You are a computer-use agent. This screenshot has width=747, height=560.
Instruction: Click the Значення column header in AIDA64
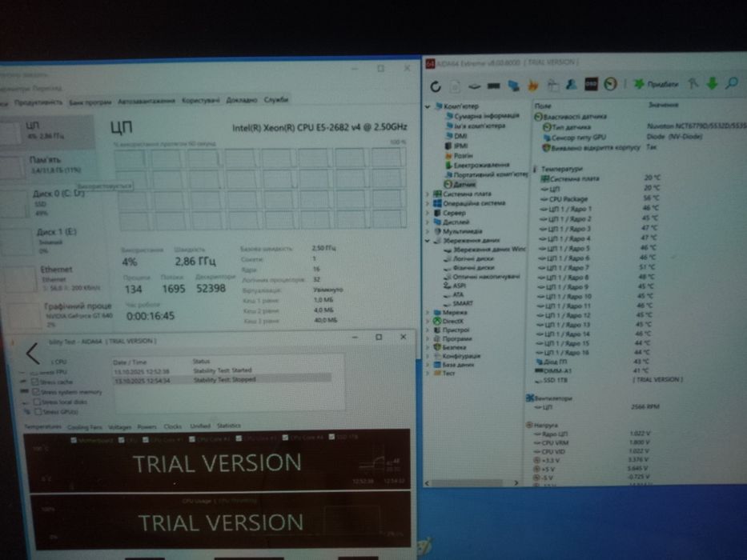tap(663, 105)
